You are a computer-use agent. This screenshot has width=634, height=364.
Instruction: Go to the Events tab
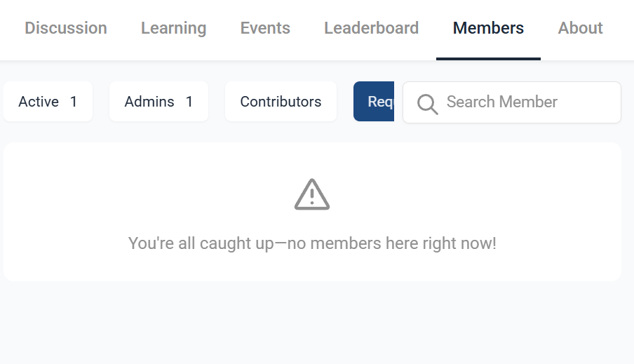pos(265,28)
